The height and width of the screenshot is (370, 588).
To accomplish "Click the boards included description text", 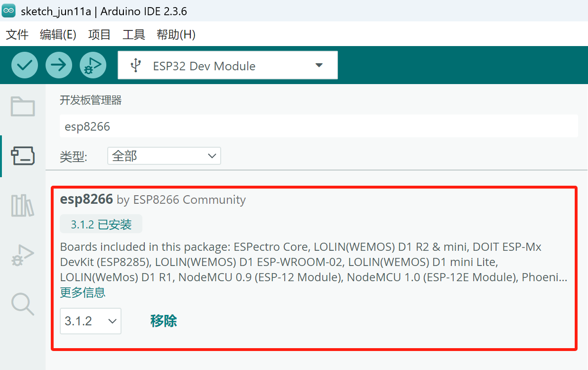I will coord(314,262).
